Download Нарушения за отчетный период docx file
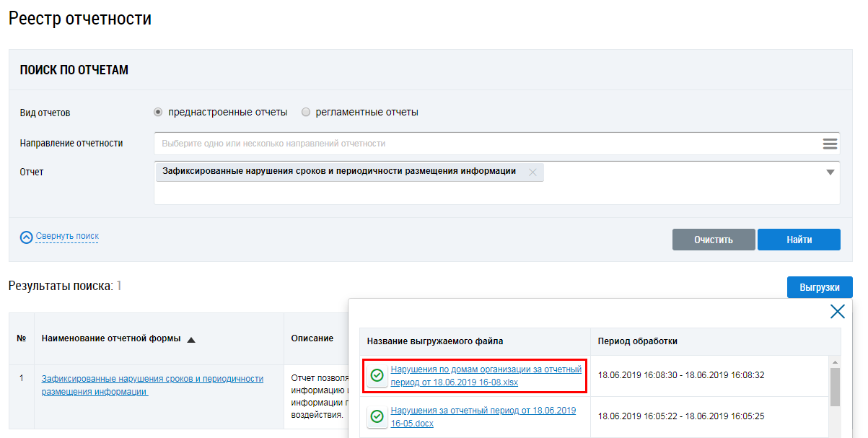This screenshot has width=868, height=438. [x=483, y=417]
